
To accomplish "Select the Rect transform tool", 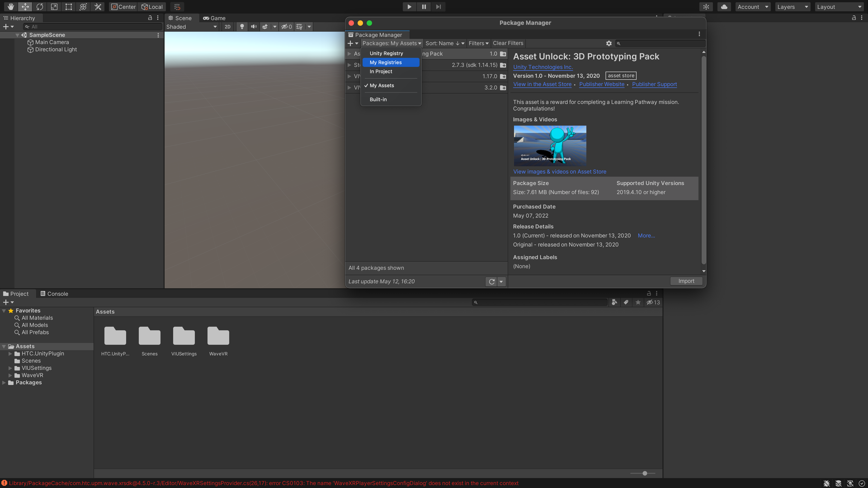I will point(68,7).
